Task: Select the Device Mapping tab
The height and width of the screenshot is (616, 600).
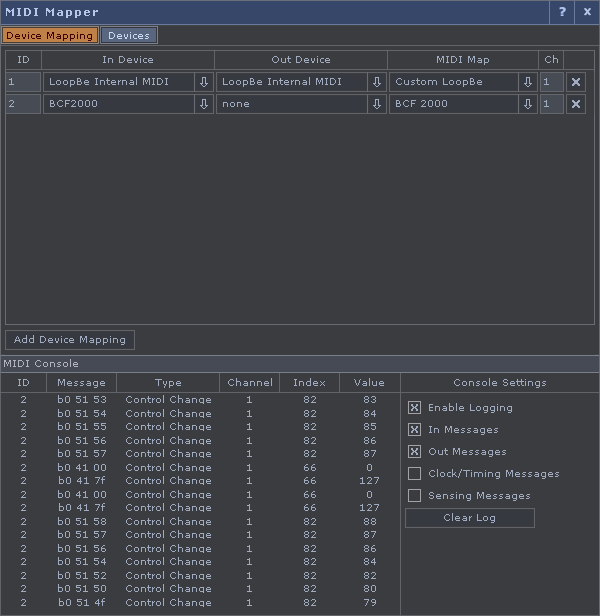Action: pos(49,36)
